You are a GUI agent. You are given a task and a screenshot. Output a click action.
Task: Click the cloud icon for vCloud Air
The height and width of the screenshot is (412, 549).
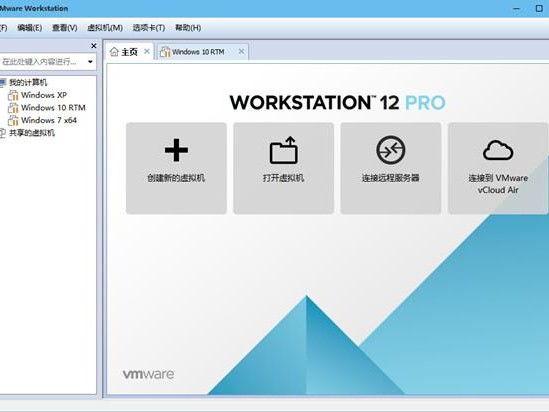click(x=498, y=151)
